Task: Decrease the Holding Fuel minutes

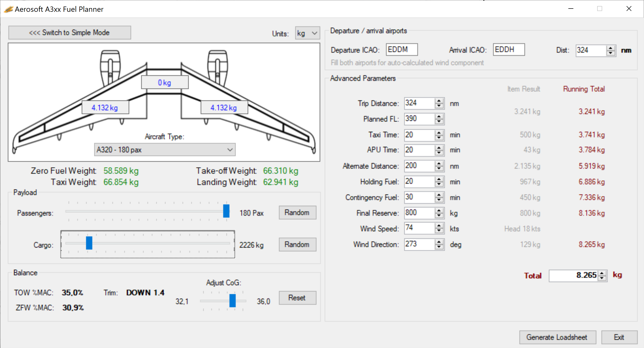Action: pos(439,184)
